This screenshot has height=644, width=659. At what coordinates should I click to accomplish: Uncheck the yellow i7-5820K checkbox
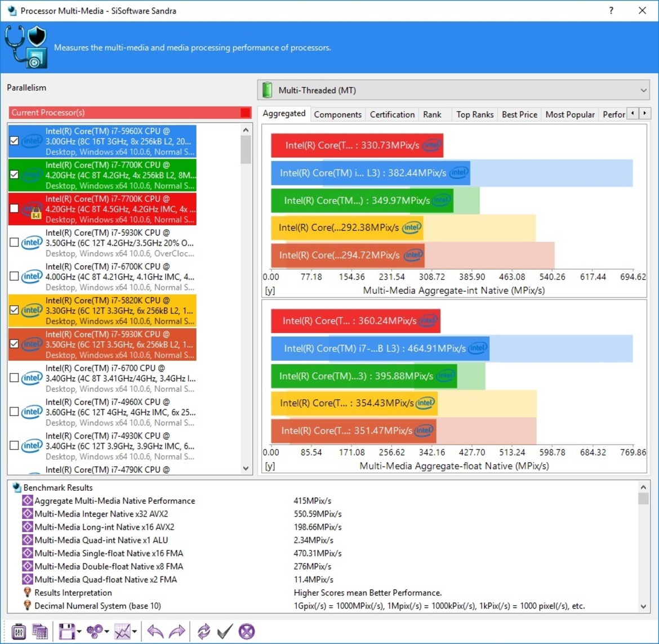coord(14,310)
